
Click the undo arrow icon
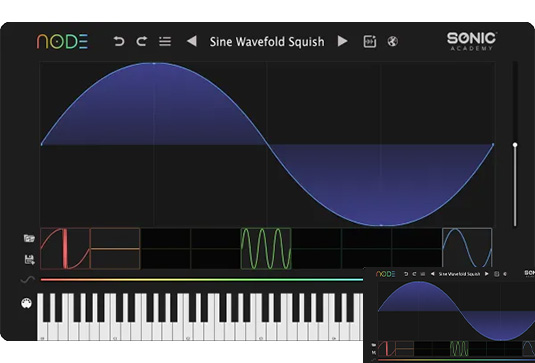click(119, 41)
